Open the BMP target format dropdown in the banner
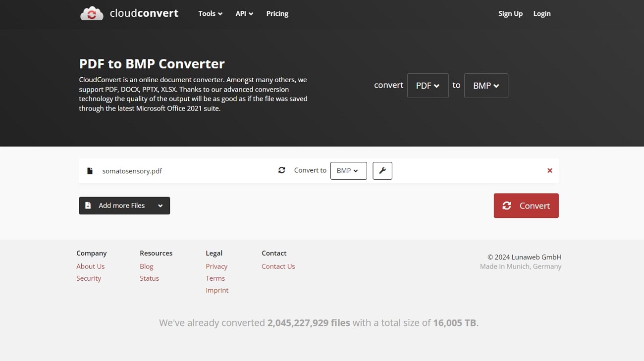The height and width of the screenshot is (361, 644). [x=486, y=86]
